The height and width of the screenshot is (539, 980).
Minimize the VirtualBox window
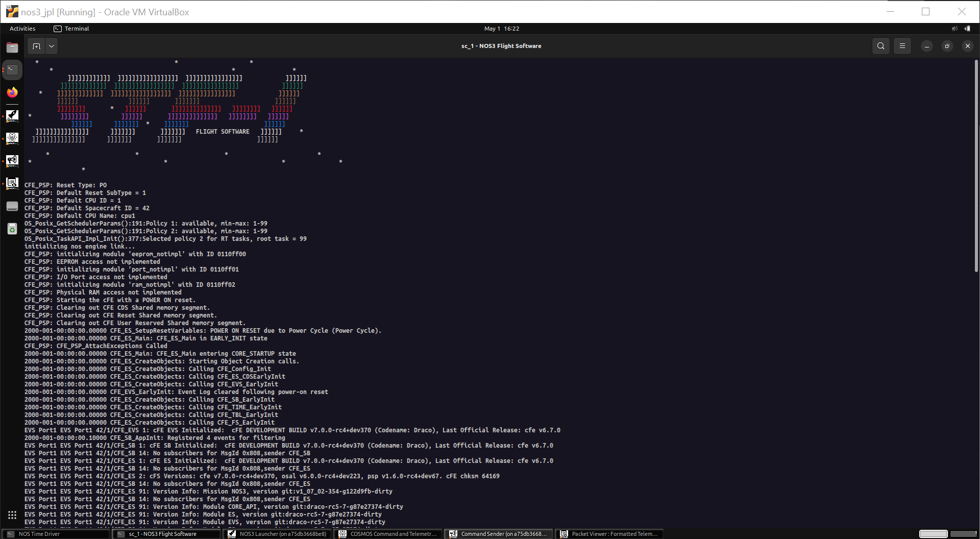click(x=891, y=11)
